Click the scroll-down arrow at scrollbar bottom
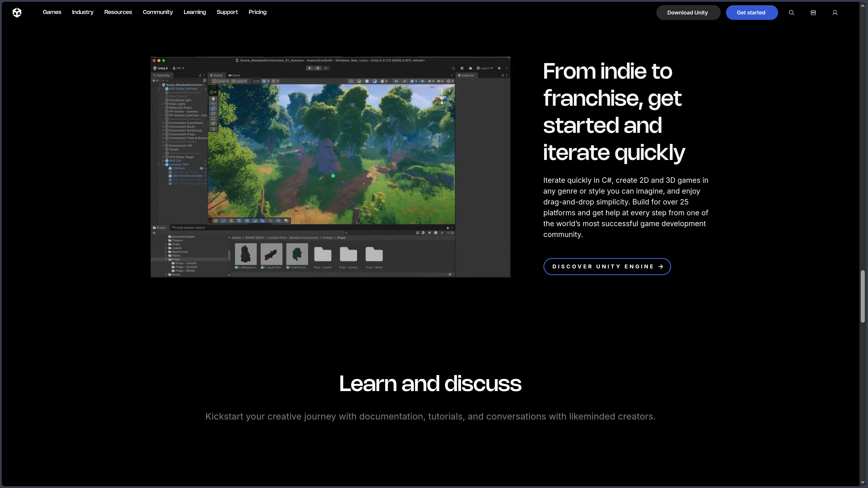The image size is (868, 488). pos(863,483)
